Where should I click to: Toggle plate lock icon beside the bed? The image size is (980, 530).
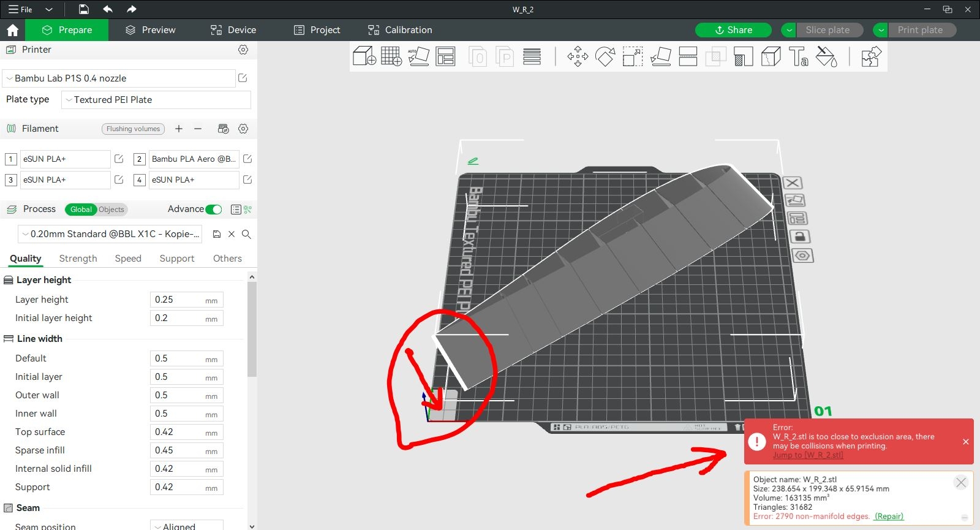point(800,237)
